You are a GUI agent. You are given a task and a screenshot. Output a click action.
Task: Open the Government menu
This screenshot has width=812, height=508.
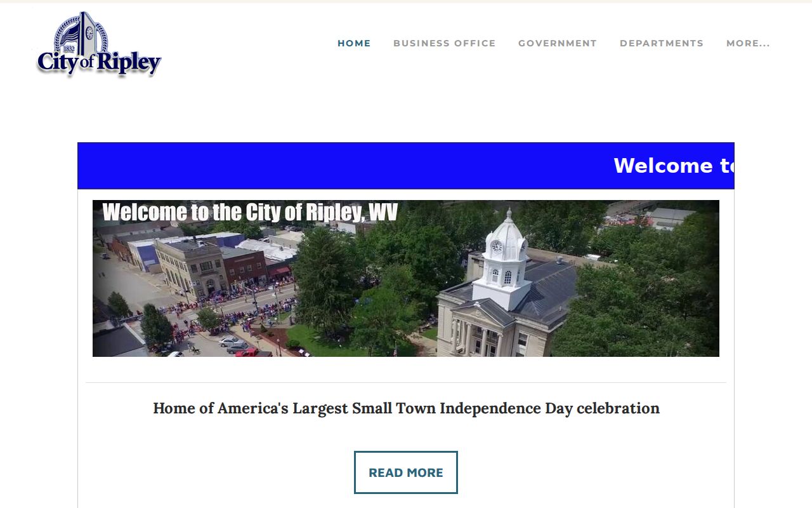(558, 43)
